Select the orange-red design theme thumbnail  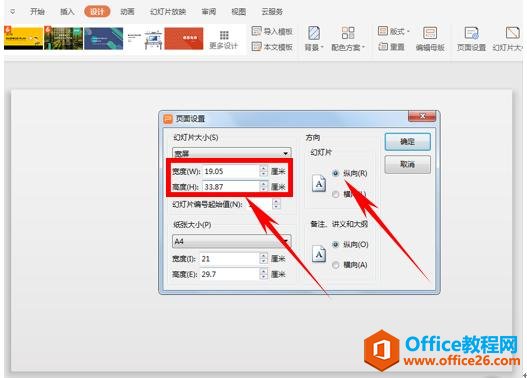[184, 38]
